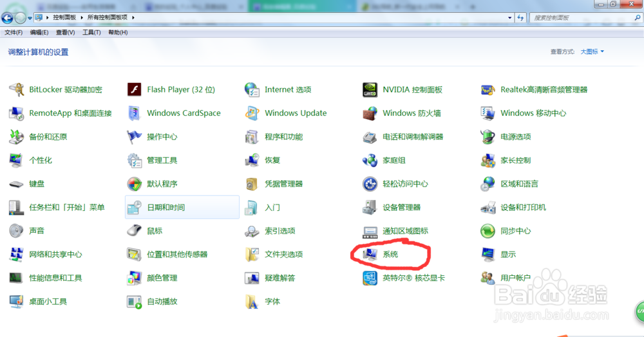Open 网络和共享中心 icon
Viewport: 644px width, 337px height.
(17, 255)
